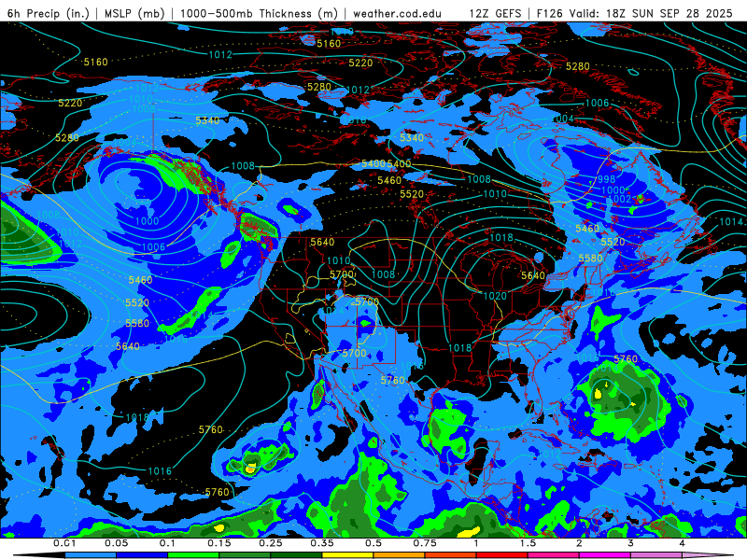Click the red 1 inch legend swatch
This screenshot has width=747, height=560.
click(x=502, y=555)
